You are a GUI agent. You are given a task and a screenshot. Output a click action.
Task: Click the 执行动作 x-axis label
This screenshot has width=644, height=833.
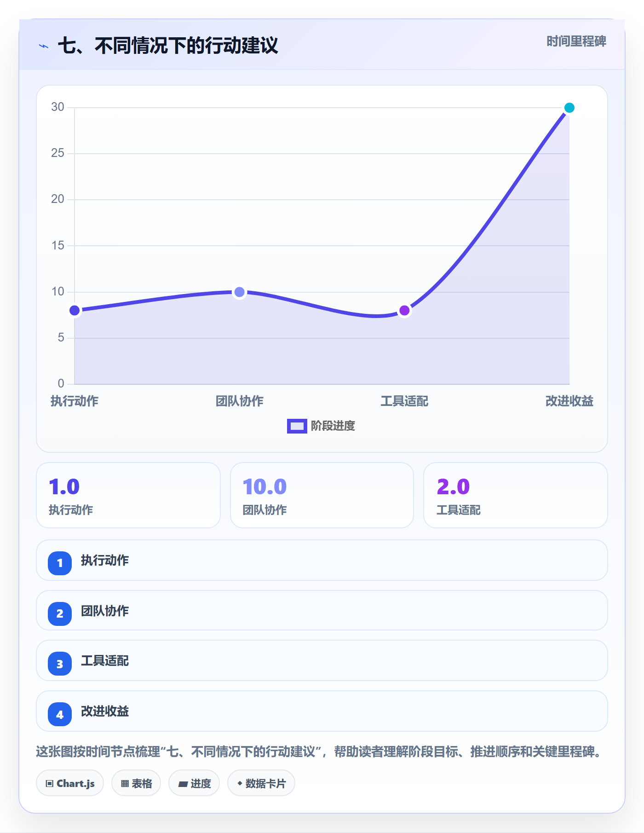[x=75, y=401]
